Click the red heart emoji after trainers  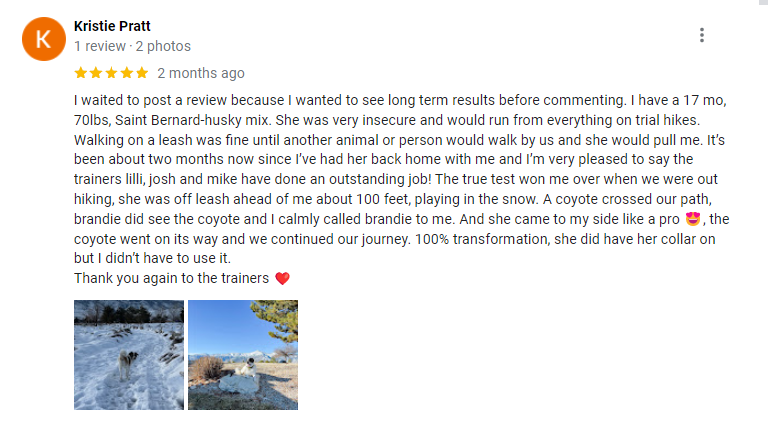pos(281,279)
